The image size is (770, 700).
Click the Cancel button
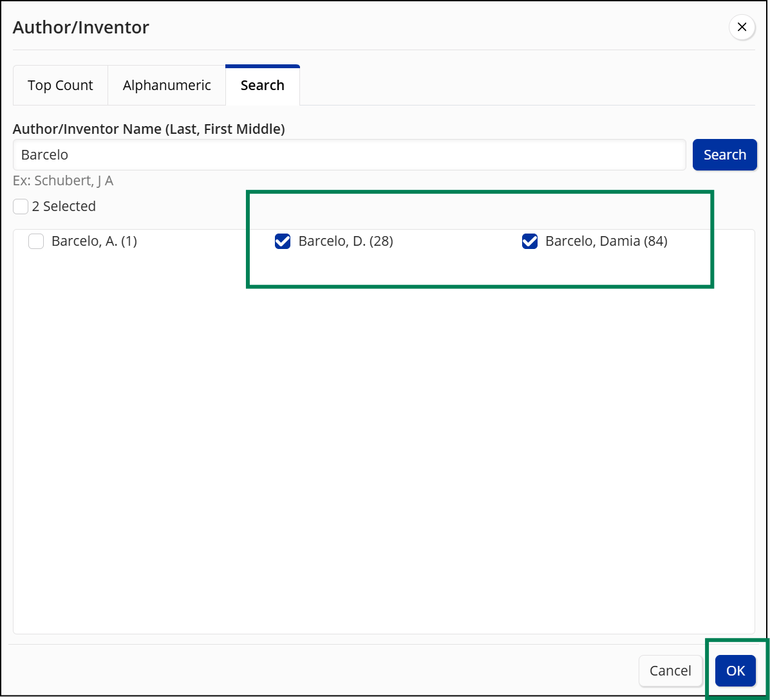[670, 670]
